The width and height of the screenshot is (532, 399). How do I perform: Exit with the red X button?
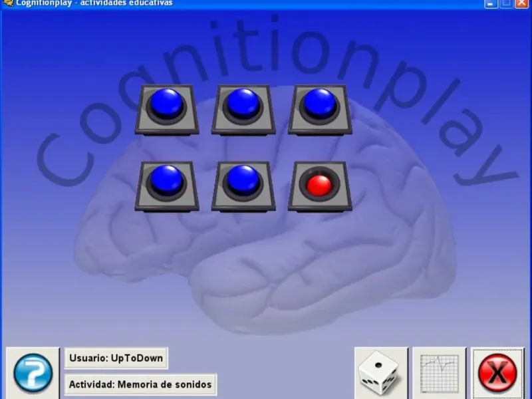pos(497,373)
